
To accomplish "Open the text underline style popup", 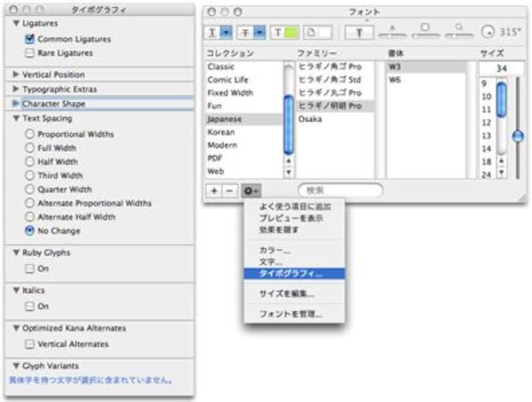I will coord(218,33).
